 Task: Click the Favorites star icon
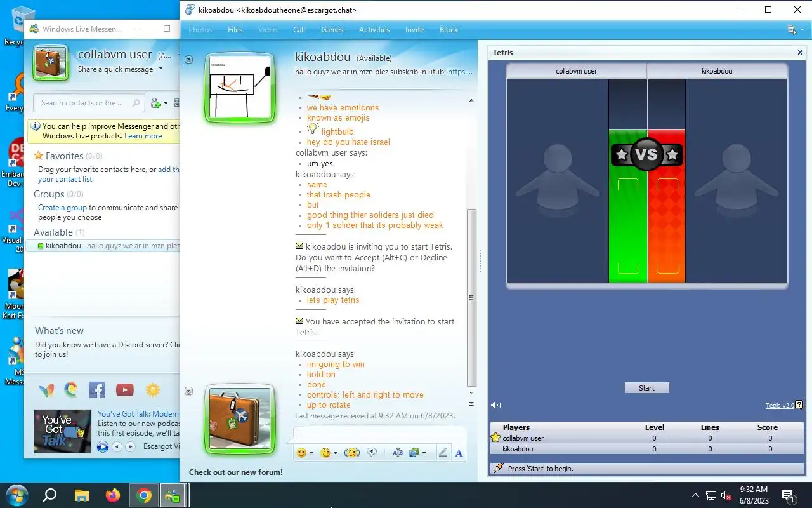39,156
